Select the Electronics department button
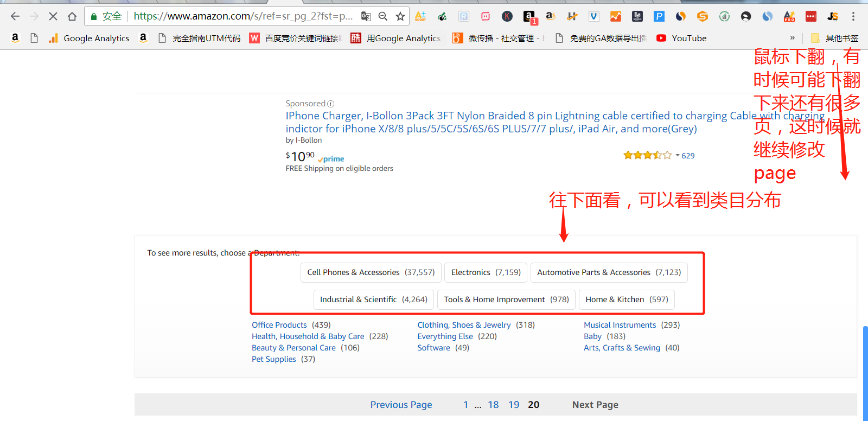 pos(486,272)
